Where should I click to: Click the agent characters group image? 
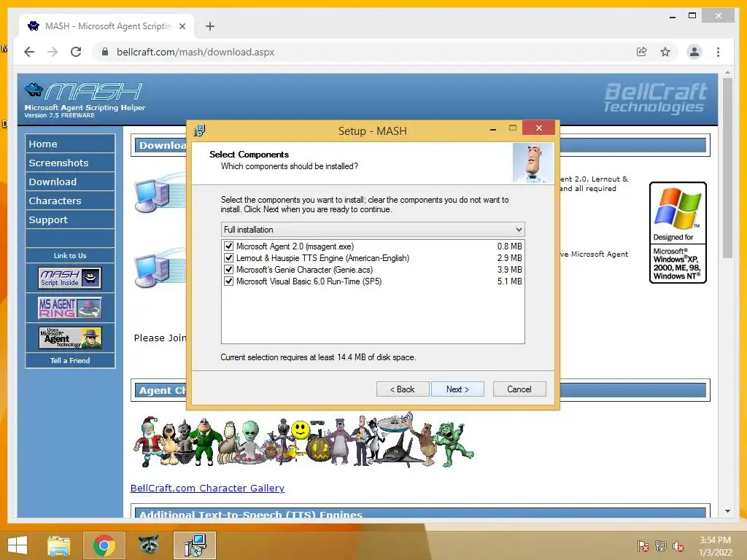303,441
